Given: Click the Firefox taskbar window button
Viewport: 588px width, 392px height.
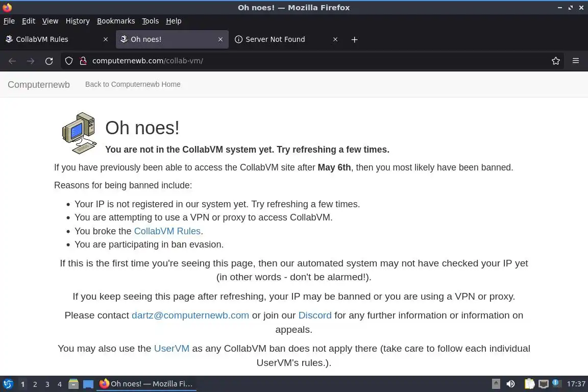Looking at the screenshot, I should [x=146, y=384].
